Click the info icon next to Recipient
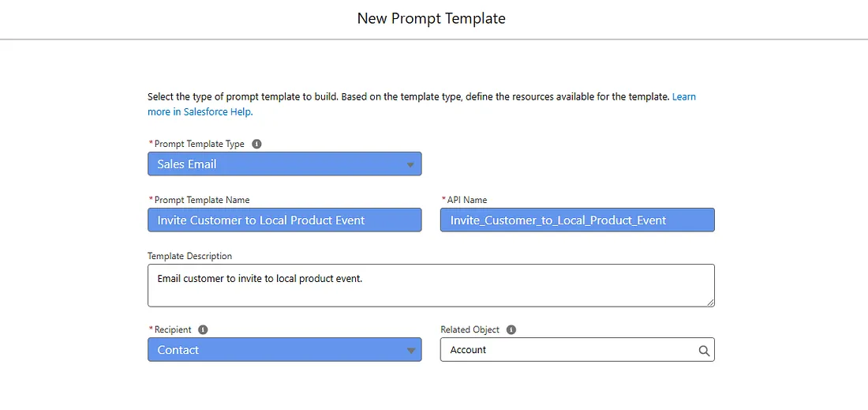 (203, 329)
